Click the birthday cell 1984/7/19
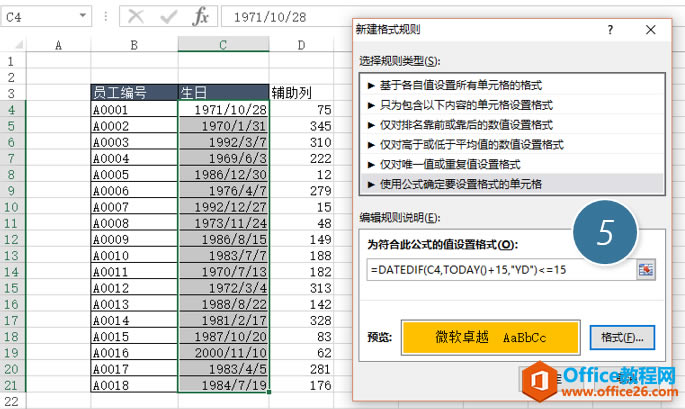Image resolution: width=685 pixels, height=409 pixels. 223,385
